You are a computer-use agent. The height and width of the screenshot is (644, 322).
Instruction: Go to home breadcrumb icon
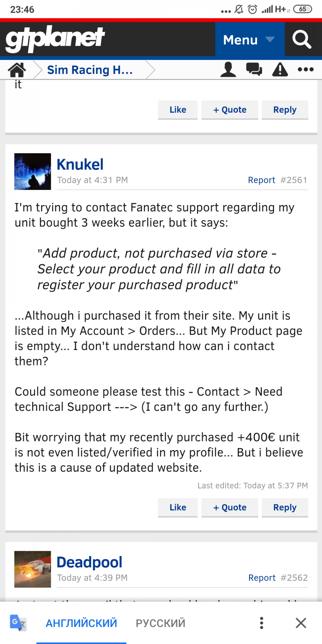(17, 70)
